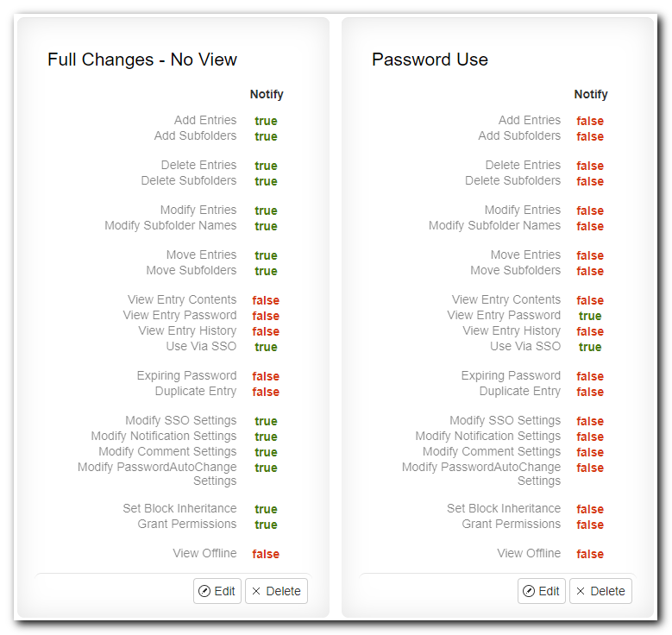Click Modify PasswordAutoChange Settings label in Full Changes
Viewport: 672px width, 635px height.
157,474
